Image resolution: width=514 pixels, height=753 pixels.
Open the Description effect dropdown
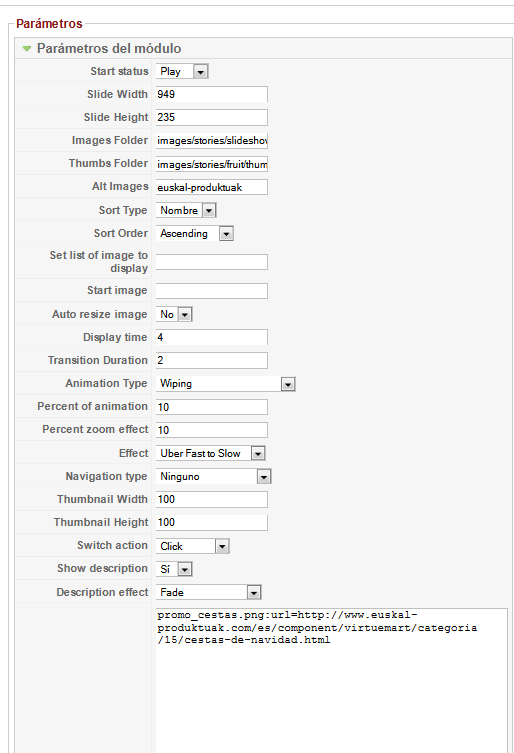208,593
